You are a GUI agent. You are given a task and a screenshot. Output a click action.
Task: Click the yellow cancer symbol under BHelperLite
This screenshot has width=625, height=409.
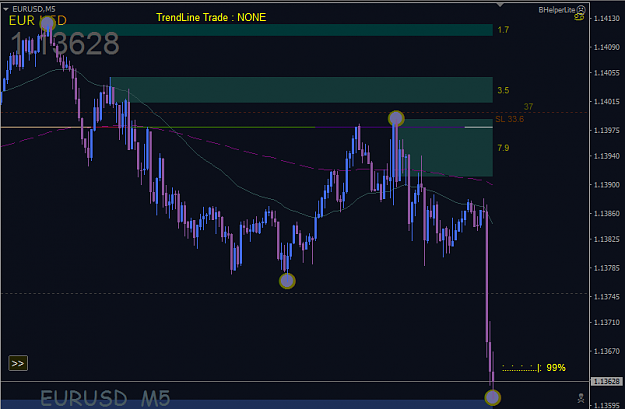click(579, 17)
